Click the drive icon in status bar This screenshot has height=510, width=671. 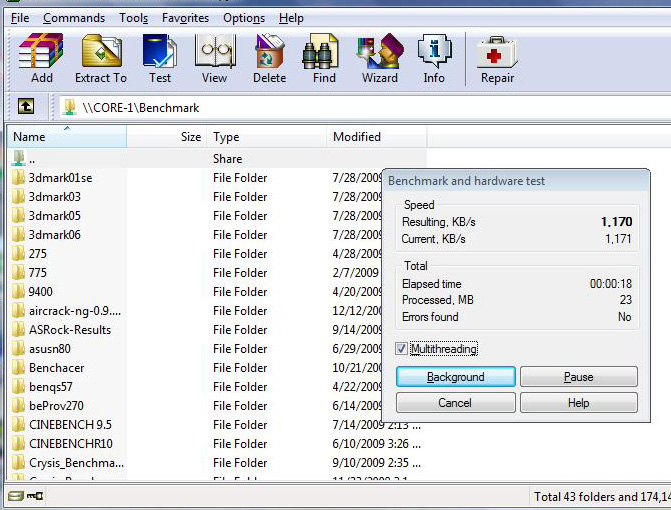pyautogui.click(x=16, y=496)
